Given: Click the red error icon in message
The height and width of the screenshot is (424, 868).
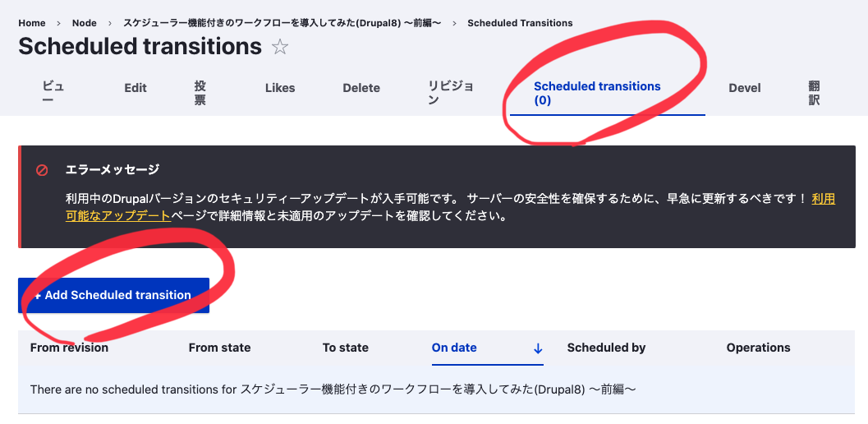Looking at the screenshot, I should (42, 170).
